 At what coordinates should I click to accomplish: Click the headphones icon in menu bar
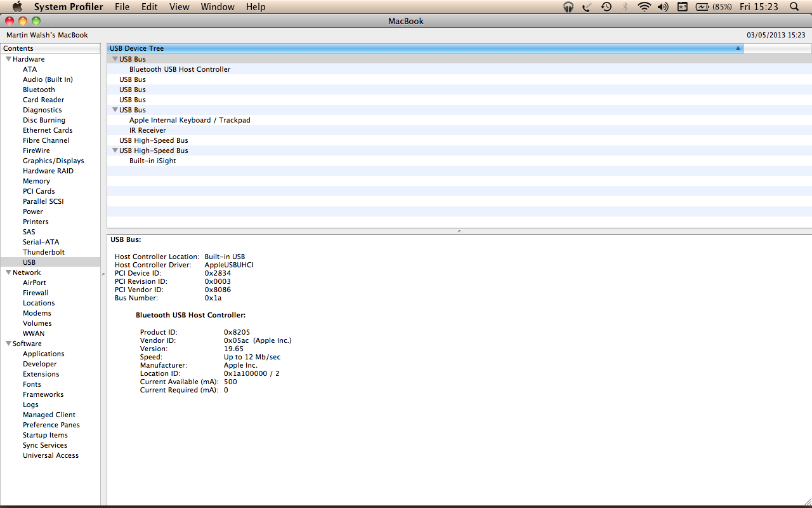(x=568, y=7)
